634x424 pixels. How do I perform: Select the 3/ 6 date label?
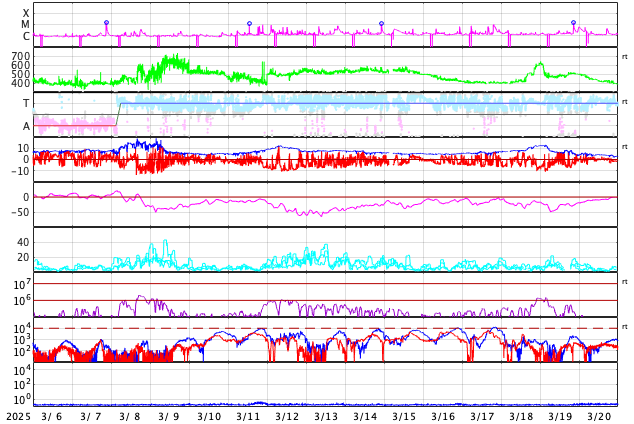pos(52,417)
